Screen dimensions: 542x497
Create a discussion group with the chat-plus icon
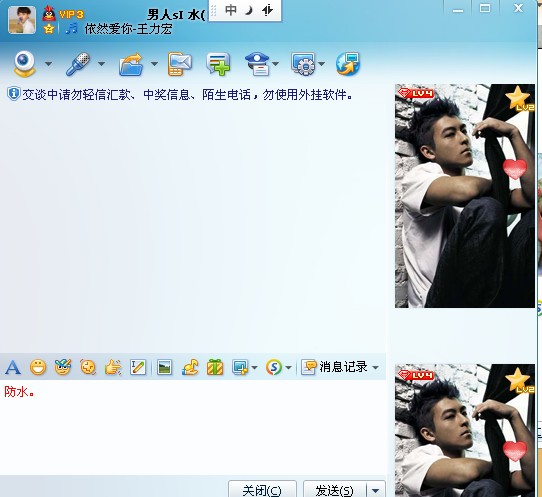pos(218,64)
